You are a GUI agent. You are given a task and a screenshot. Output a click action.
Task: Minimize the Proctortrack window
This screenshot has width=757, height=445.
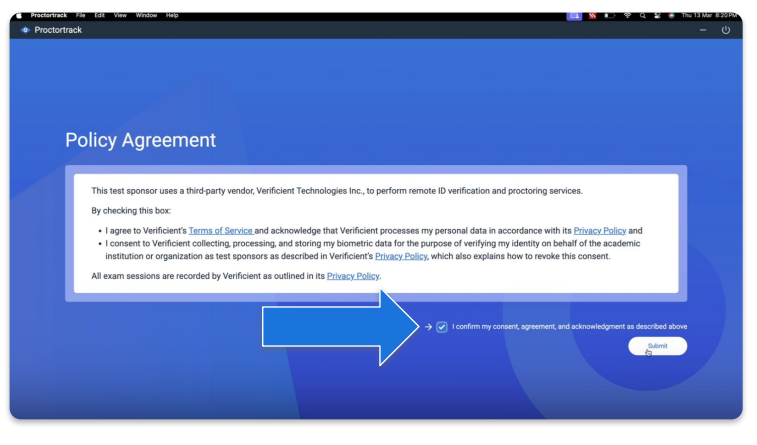pyautogui.click(x=703, y=30)
